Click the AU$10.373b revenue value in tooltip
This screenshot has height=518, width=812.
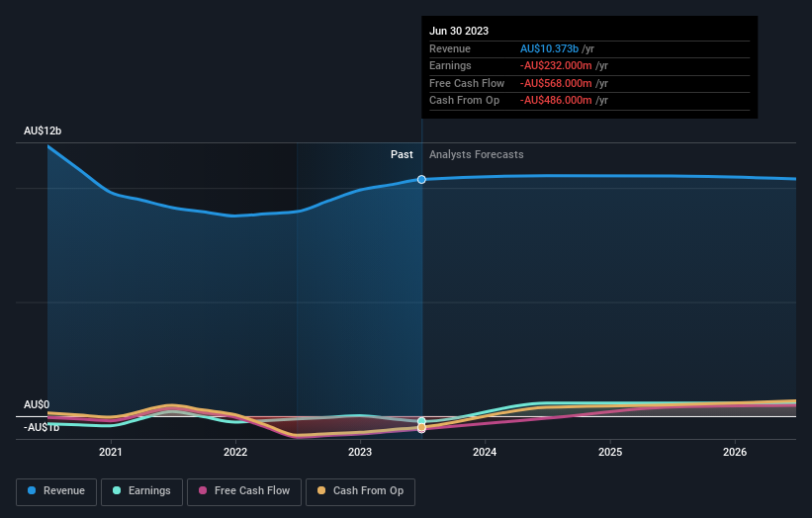point(549,48)
